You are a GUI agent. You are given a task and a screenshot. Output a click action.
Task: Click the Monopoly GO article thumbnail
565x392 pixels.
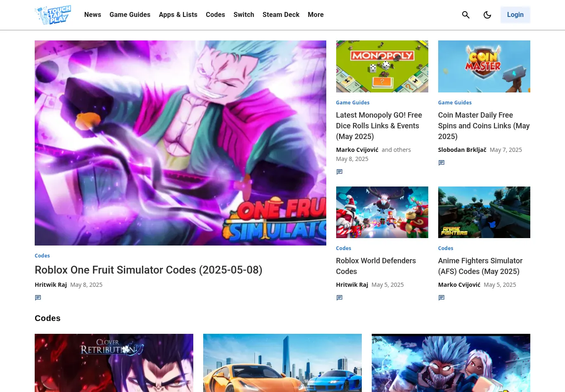click(x=382, y=66)
